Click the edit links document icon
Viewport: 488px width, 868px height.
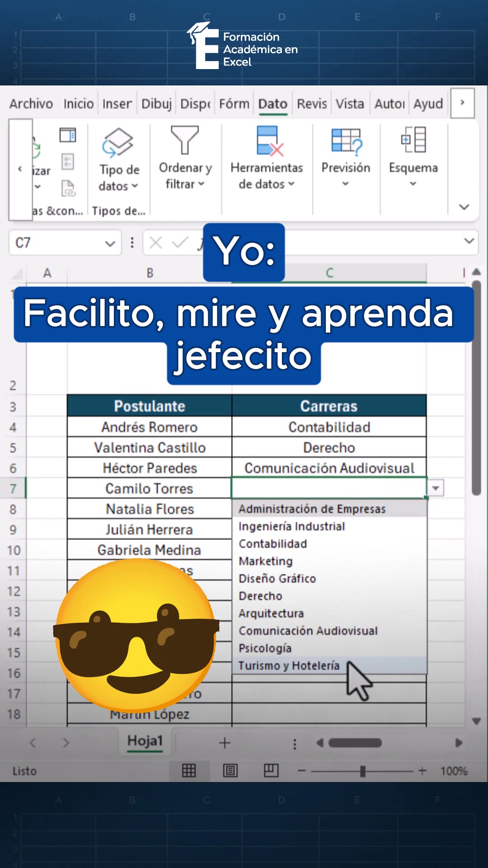pyautogui.click(x=68, y=188)
